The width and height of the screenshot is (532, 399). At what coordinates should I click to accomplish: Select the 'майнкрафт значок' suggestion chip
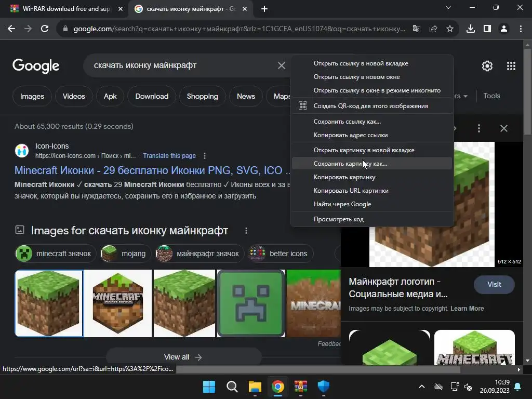(199, 254)
